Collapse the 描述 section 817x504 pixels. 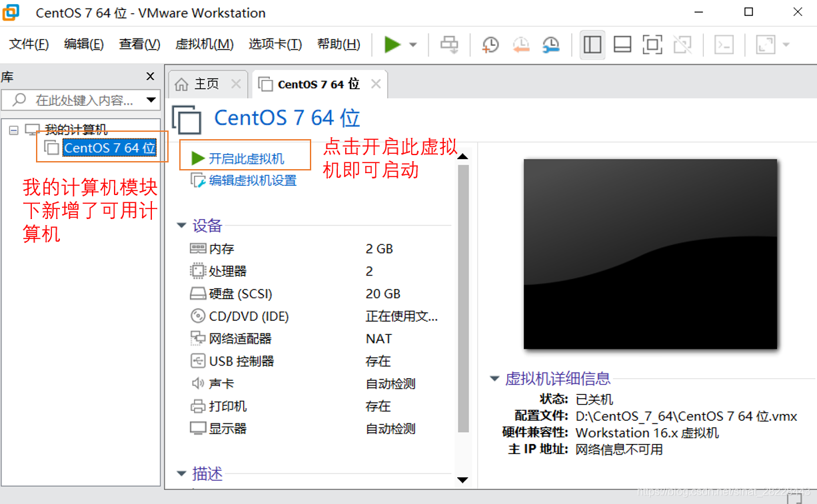[181, 474]
